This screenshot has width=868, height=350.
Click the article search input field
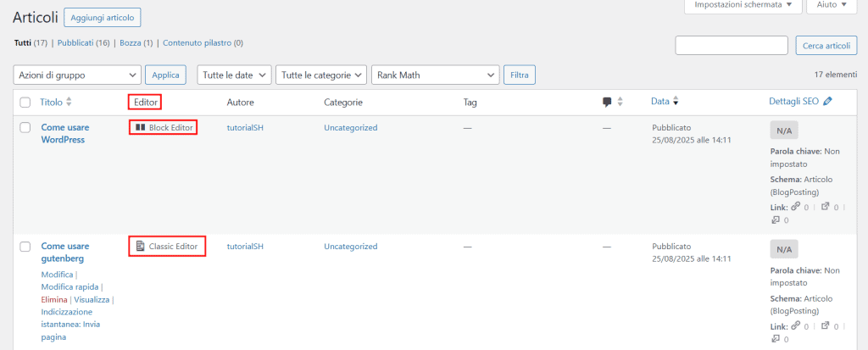pos(732,46)
